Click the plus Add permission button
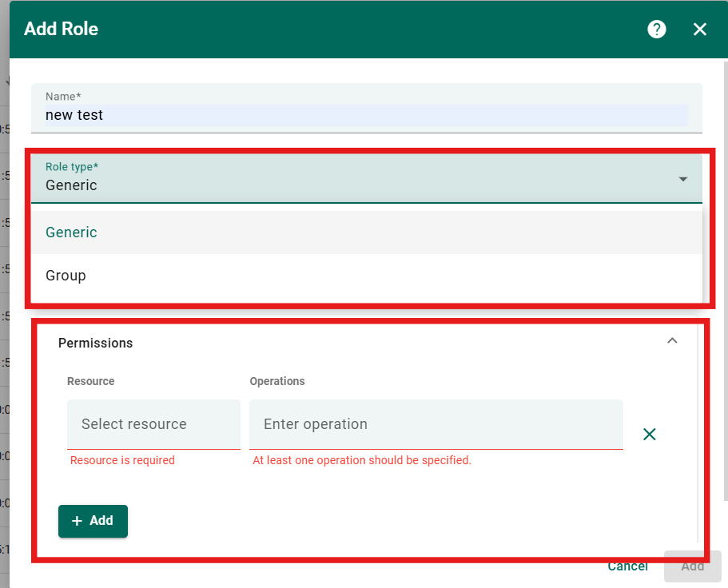The width and height of the screenshot is (728, 588). coord(93,521)
